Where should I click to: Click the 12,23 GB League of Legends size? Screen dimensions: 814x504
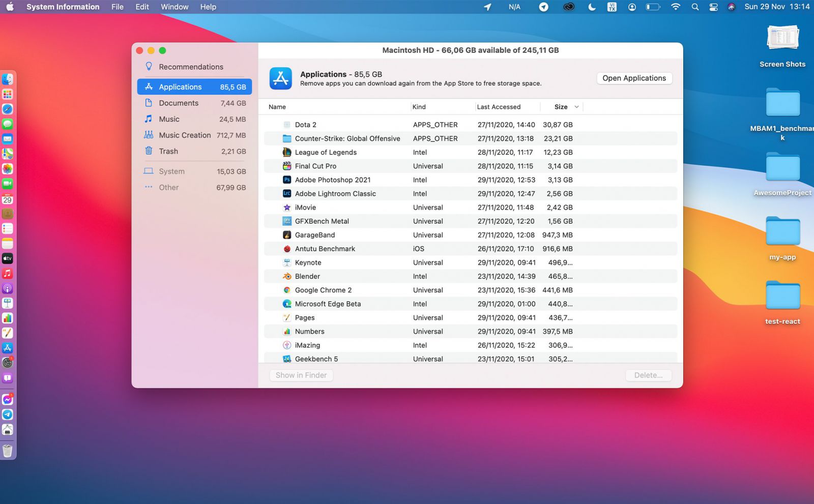[x=558, y=152]
